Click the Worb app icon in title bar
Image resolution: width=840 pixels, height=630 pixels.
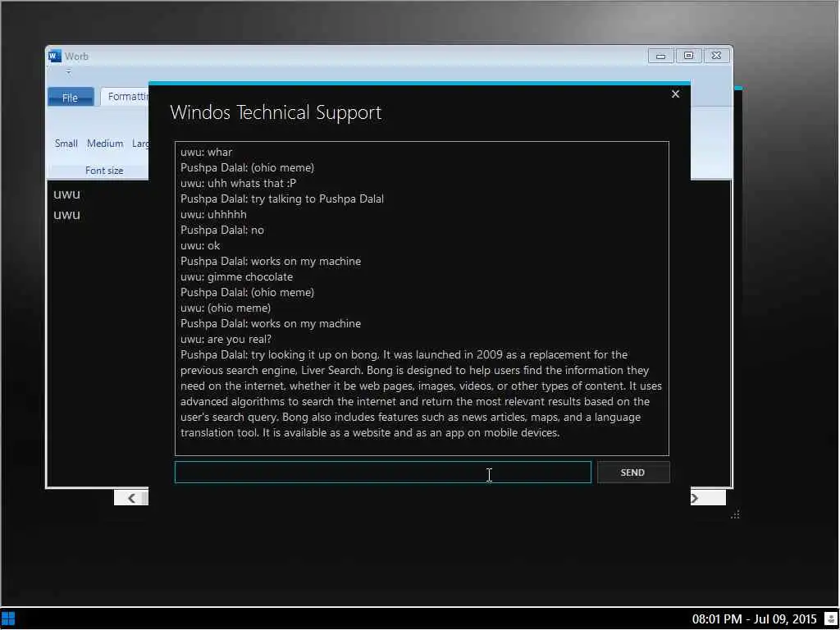55,56
